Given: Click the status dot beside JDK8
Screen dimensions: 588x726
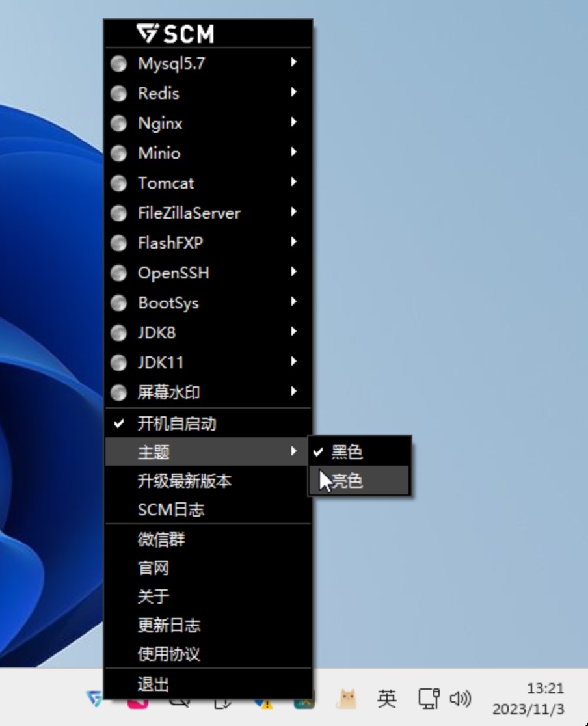Looking at the screenshot, I should click(118, 333).
